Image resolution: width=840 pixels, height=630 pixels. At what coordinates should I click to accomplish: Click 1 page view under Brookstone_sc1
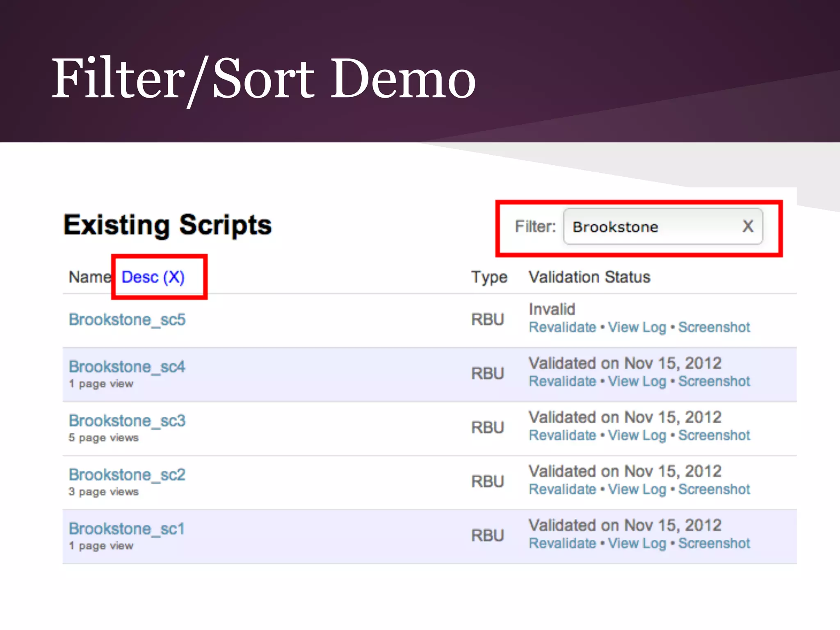click(101, 546)
